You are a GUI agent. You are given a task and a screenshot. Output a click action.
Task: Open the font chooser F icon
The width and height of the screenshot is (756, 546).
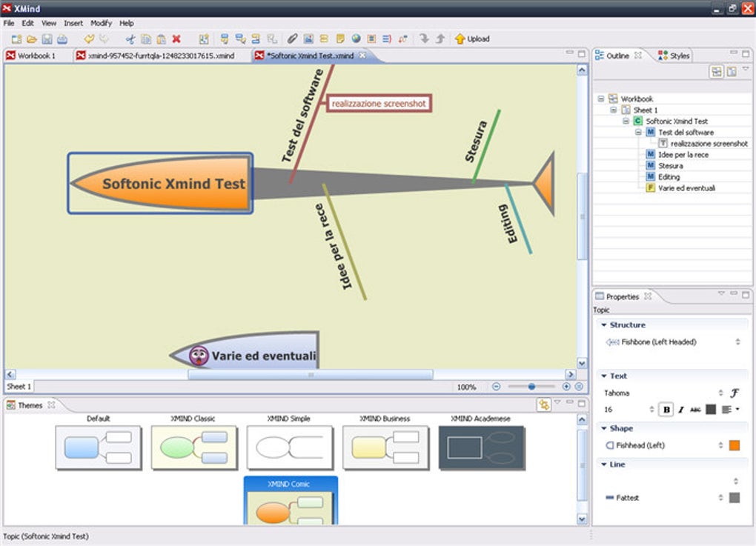coord(735,393)
